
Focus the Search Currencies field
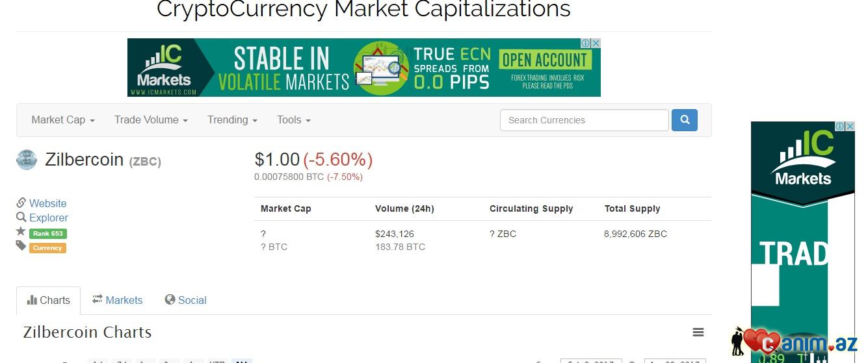coord(584,120)
